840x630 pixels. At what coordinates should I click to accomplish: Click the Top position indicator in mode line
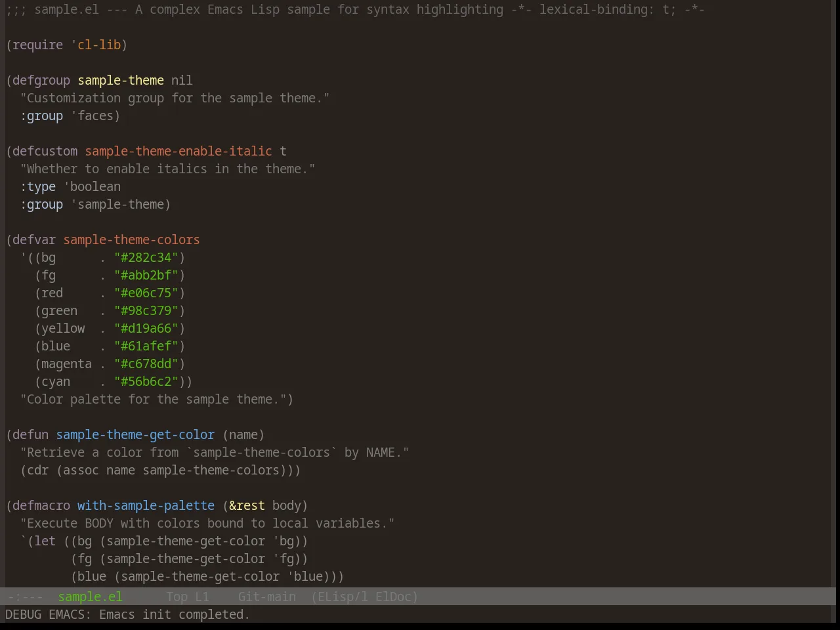177,597
